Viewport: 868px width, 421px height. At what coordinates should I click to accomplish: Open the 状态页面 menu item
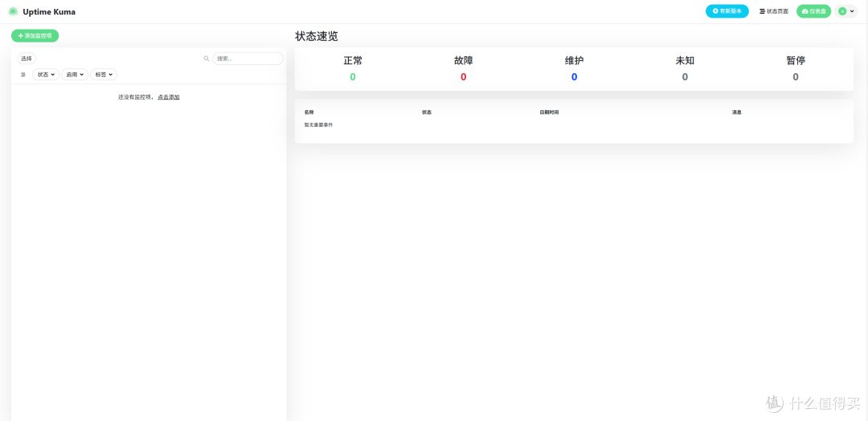click(773, 11)
